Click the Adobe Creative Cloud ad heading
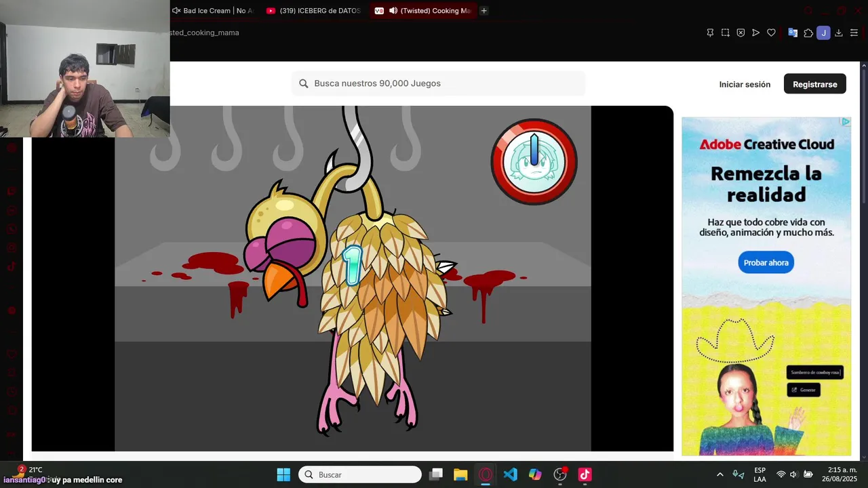This screenshot has height=488, width=868. click(766, 144)
